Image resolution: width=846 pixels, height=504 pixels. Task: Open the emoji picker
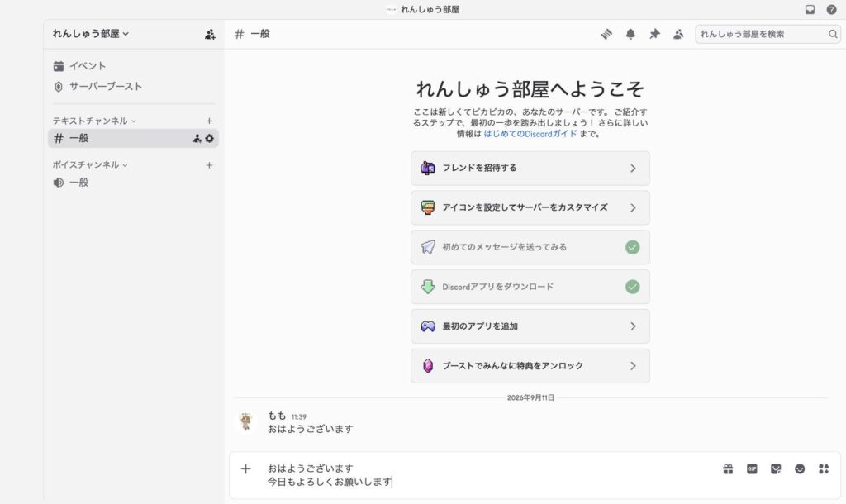point(800,469)
